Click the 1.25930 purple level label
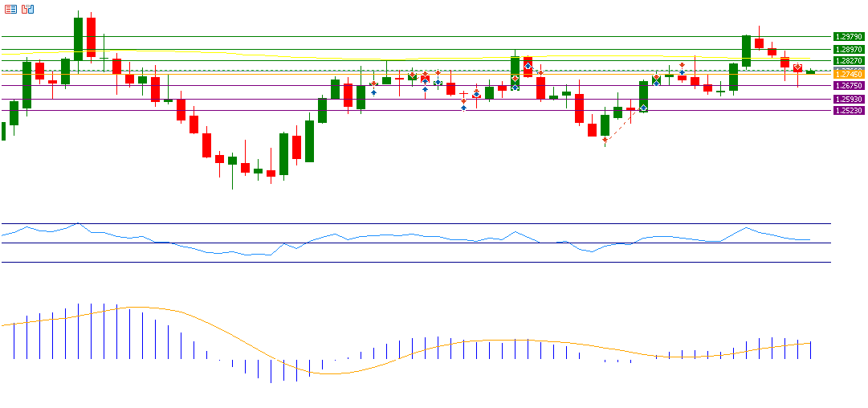Viewport: 868px width, 408px height. 848,99
